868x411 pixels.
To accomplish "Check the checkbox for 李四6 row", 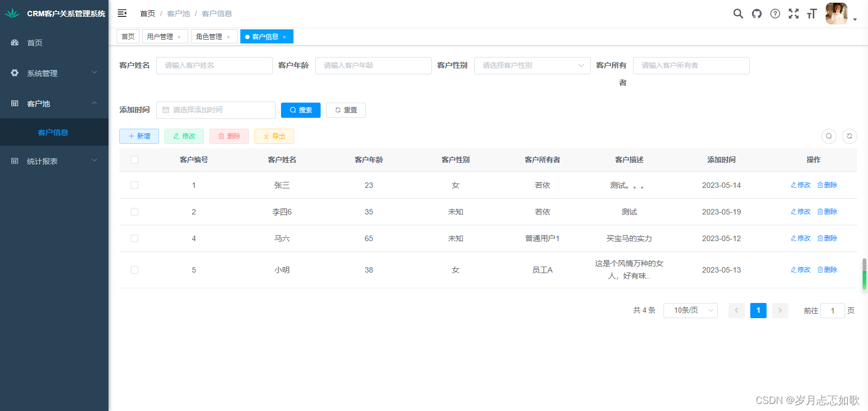I will 135,212.
